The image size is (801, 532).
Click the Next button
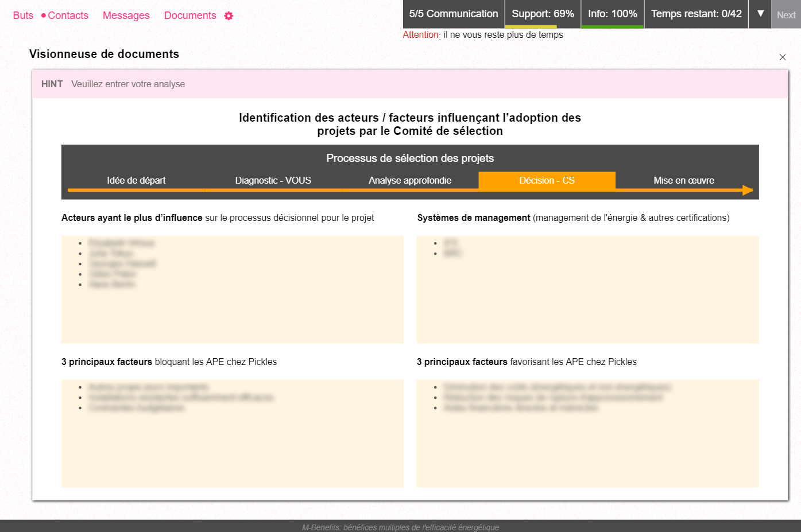pos(786,15)
